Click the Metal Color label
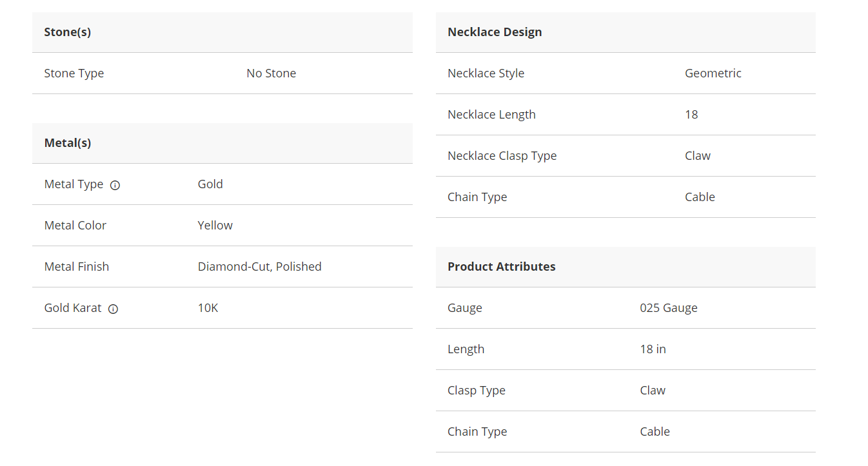 (x=75, y=226)
